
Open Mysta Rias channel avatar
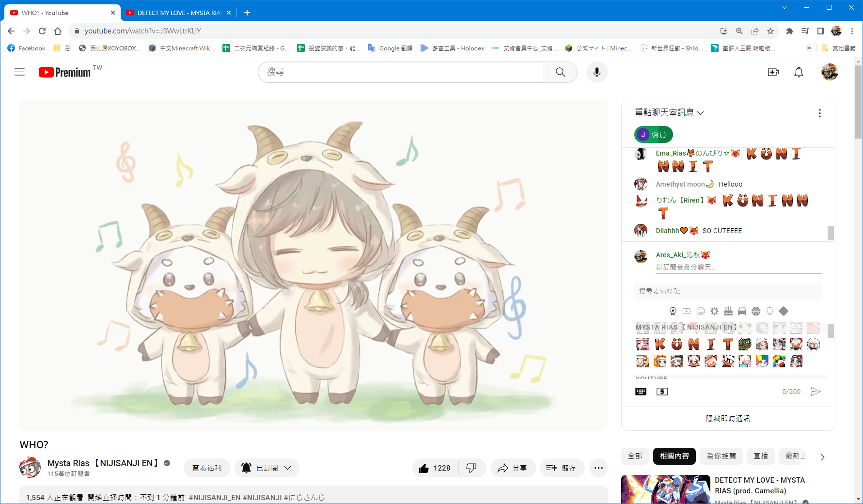[x=30, y=468]
